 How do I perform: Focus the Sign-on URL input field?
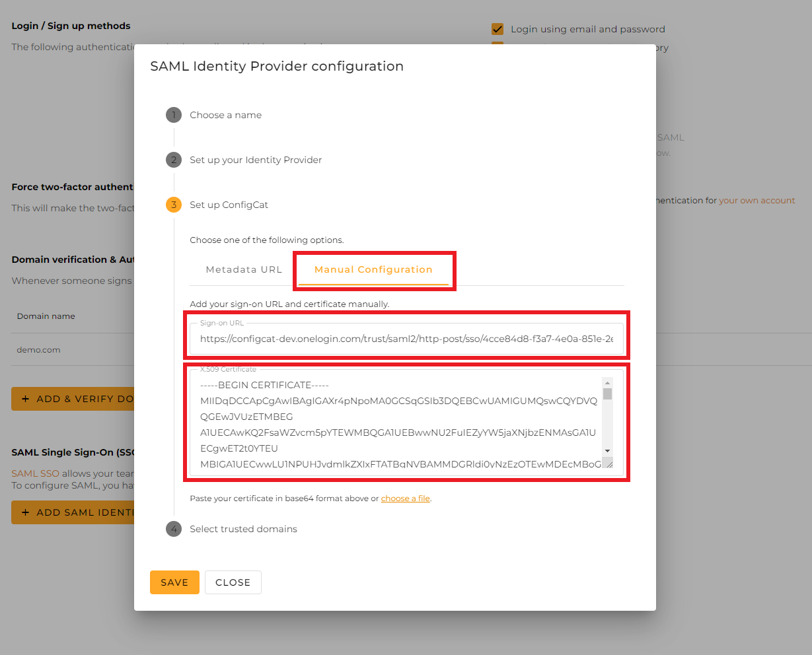[x=406, y=339]
